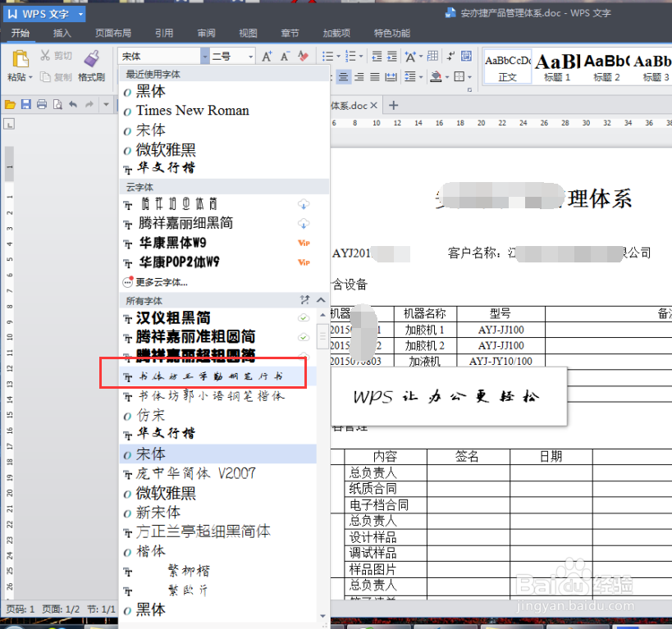Image resolution: width=672 pixels, height=629 pixels.
Task: Click the justify alignment icon
Action: coord(375,77)
